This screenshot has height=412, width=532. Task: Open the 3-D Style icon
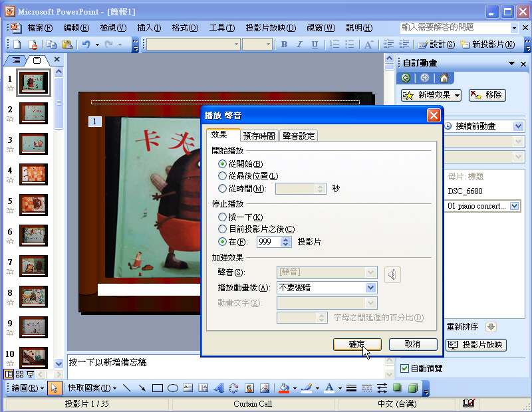412,387
